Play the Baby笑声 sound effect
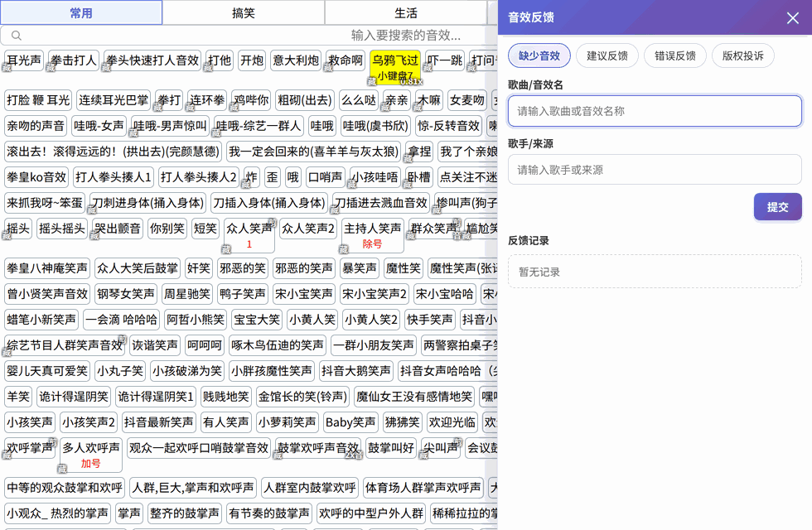This screenshot has width=812, height=530. point(350,422)
